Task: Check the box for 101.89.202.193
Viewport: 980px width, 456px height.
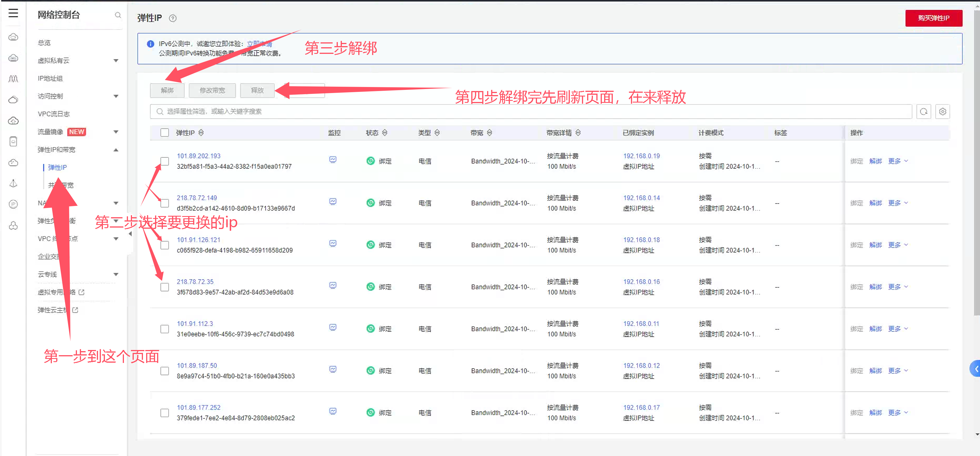Action: pos(165,161)
